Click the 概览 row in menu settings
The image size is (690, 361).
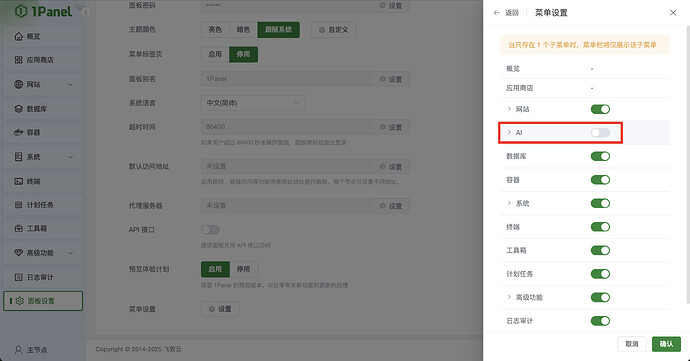(585, 69)
